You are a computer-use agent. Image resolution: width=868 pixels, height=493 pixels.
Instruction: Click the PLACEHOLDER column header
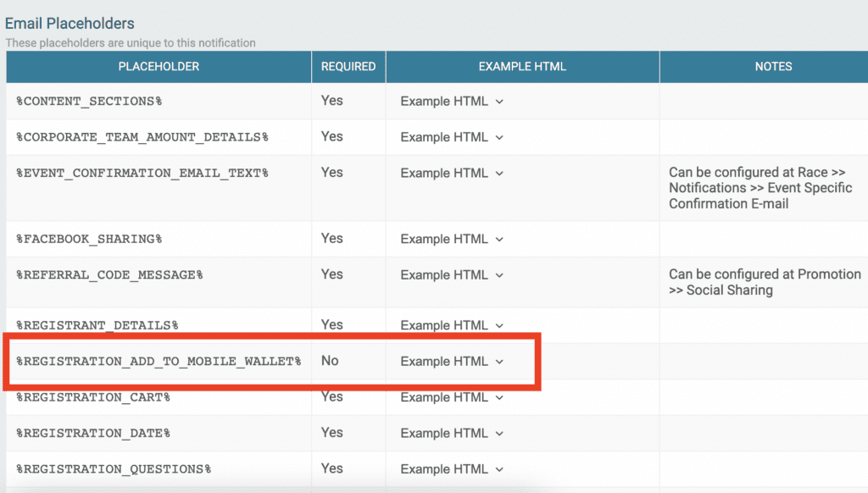(x=159, y=67)
